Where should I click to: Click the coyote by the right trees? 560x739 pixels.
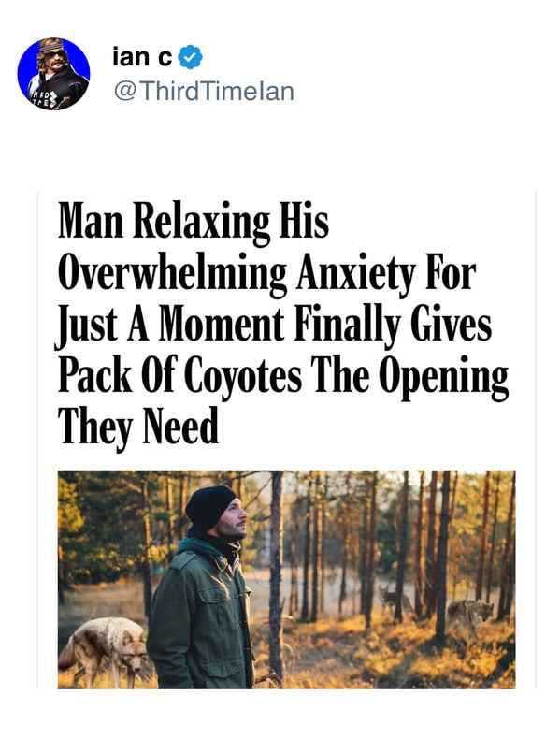click(469, 616)
